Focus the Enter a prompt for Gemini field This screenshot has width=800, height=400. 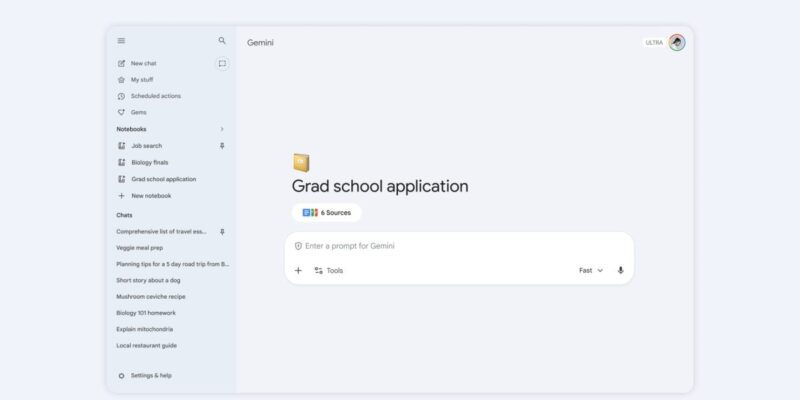459,246
